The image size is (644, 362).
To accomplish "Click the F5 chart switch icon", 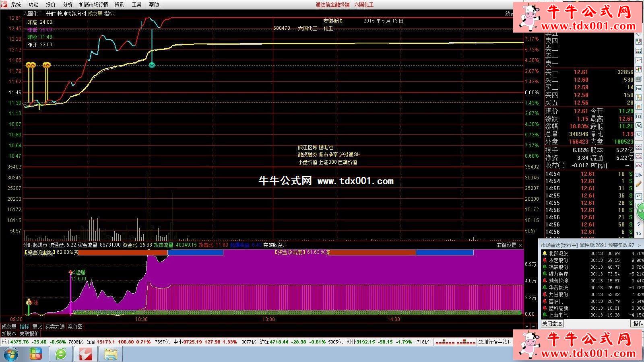I will point(639,196).
